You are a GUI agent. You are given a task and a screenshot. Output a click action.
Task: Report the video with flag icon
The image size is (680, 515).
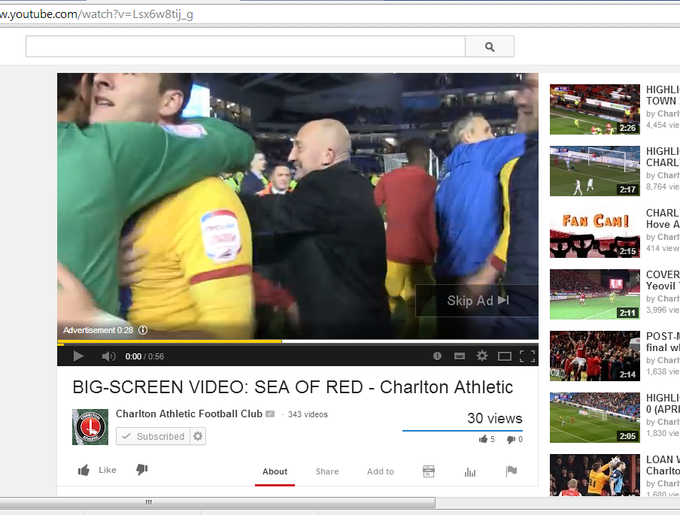point(511,471)
